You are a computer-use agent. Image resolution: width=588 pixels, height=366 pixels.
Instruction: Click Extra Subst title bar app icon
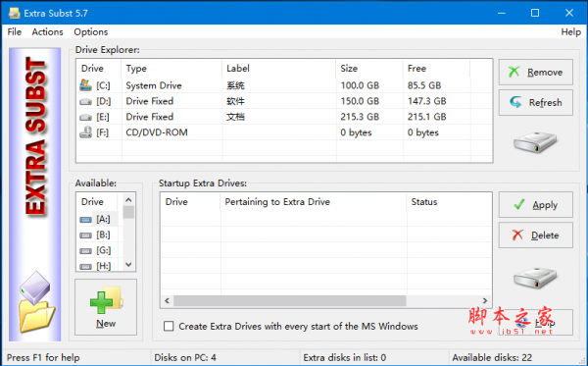pos(15,13)
